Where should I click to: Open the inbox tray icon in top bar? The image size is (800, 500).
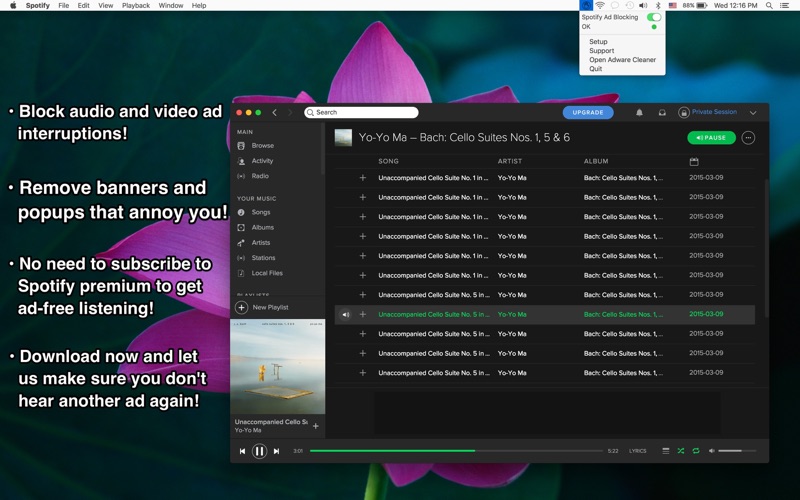coord(662,113)
